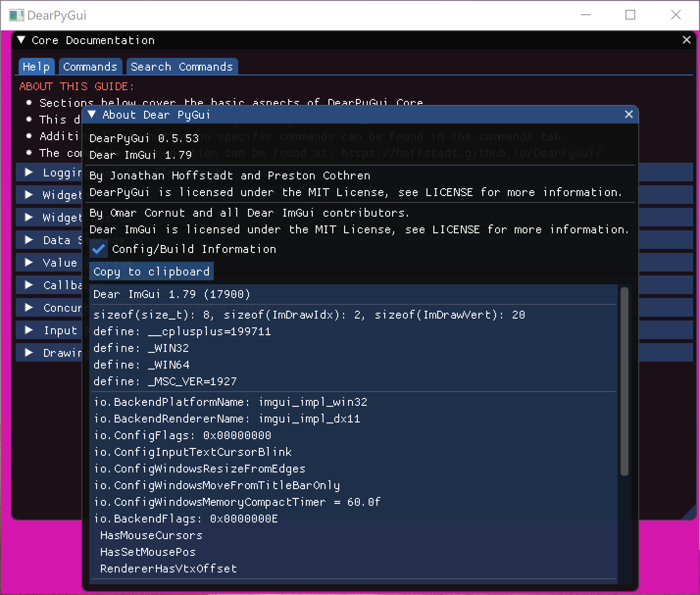700x595 pixels.
Task: Click 'By Omar Cornut and all Dear ImGui contributors.'
Action: (250, 213)
